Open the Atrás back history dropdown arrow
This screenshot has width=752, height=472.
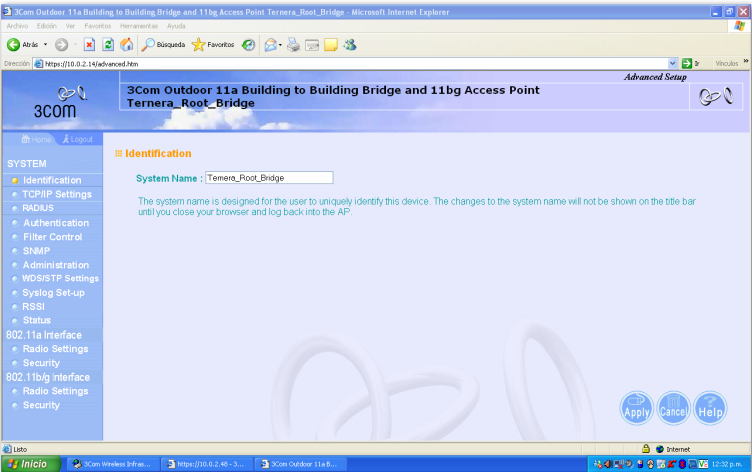47,44
